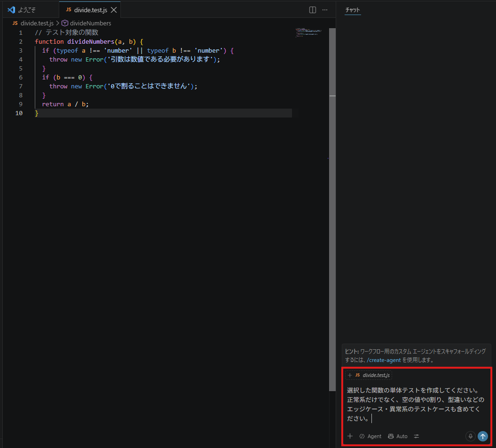Add context with the plus button

(350, 436)
